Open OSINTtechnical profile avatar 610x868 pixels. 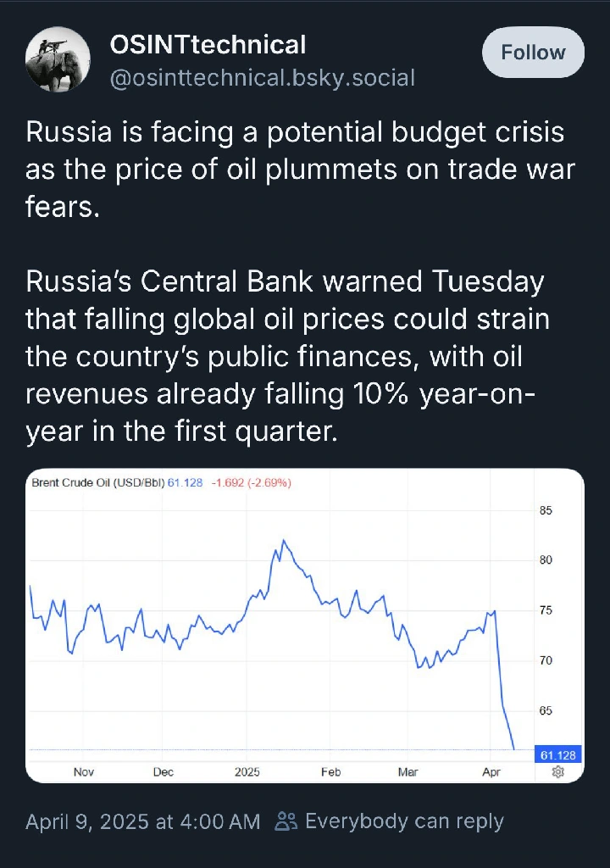[58, 59]
